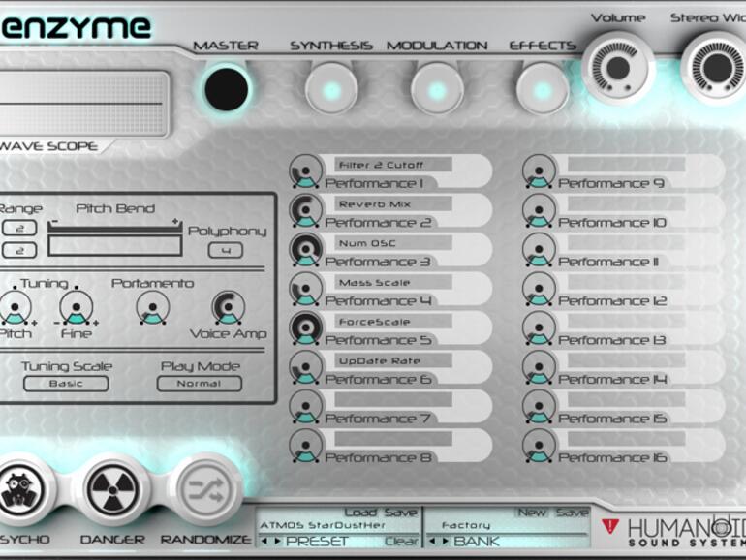746x560 pixels.
Task: Open the empty Performance 9 assignment field
Action: coord(626,165)
